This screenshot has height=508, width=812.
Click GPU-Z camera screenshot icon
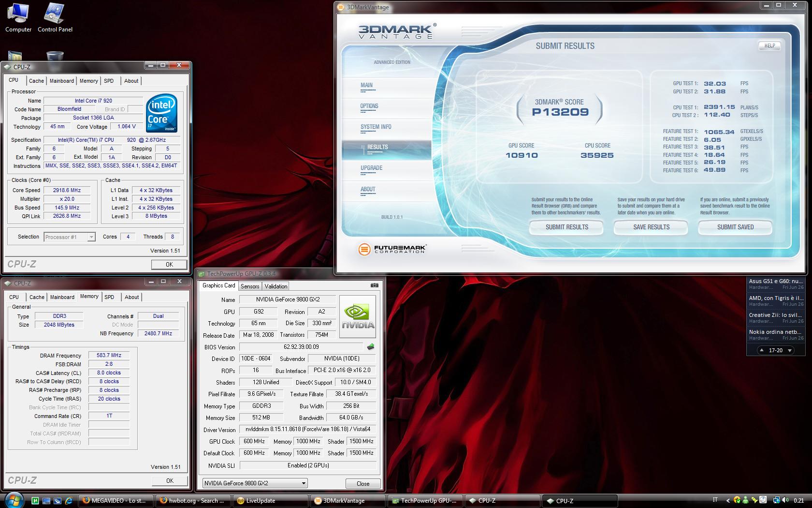pyautogui.click(x=375, y=285)
